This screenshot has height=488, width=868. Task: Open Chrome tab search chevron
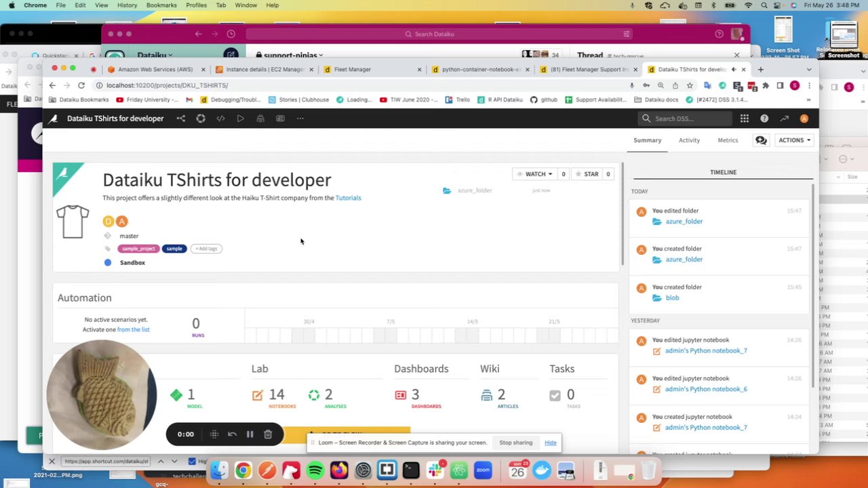coord(808,69)
